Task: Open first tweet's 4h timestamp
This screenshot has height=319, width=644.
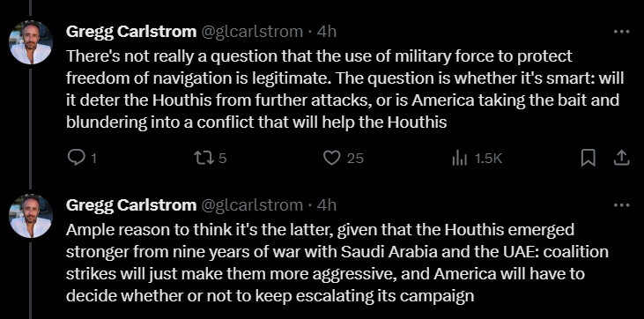Action: [x=327, y=32]
